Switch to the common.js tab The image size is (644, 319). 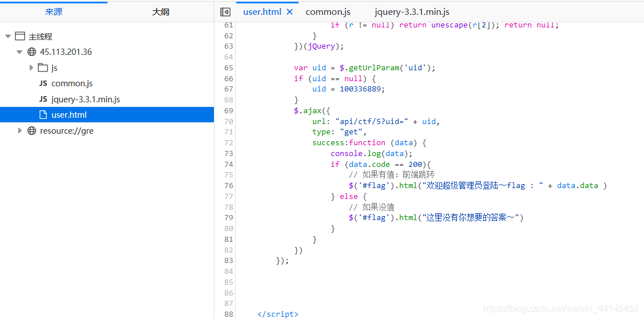click(328, 12)
